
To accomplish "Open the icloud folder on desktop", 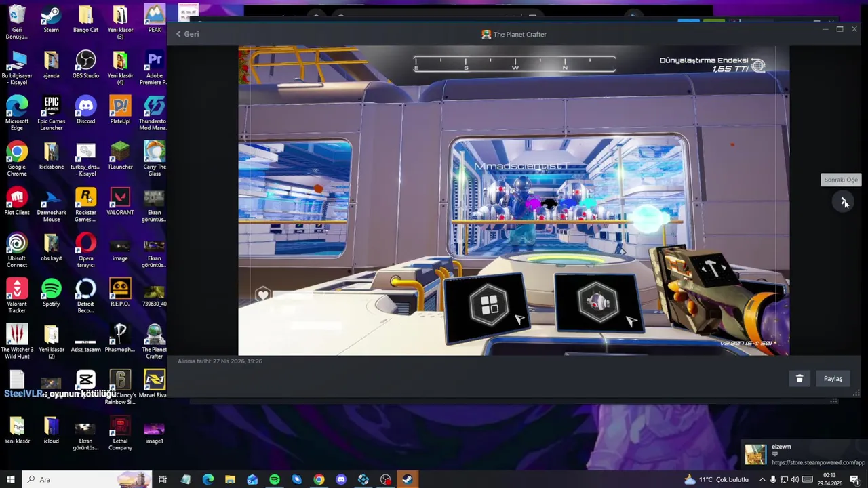I will pyautogui.click(x=51, y=430).
